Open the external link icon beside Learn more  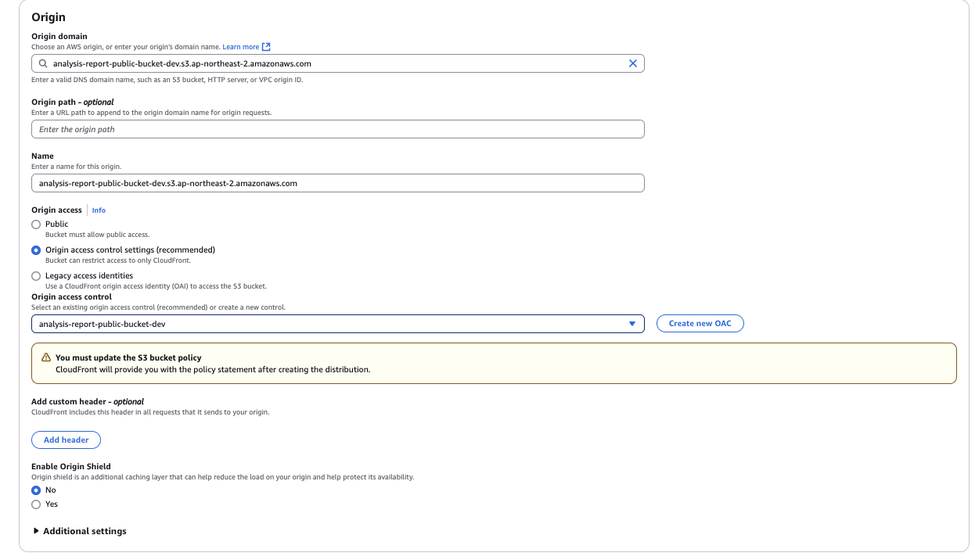point(266,47)
